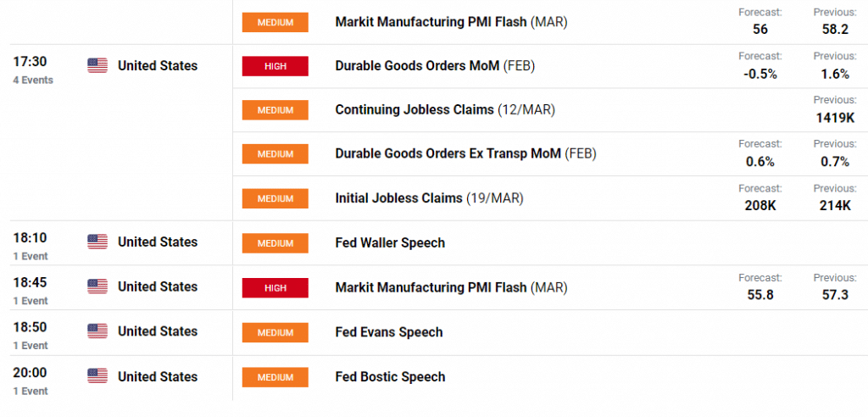Click the 55.8 forecast value

pyautogui.click(x=760, y=295)
